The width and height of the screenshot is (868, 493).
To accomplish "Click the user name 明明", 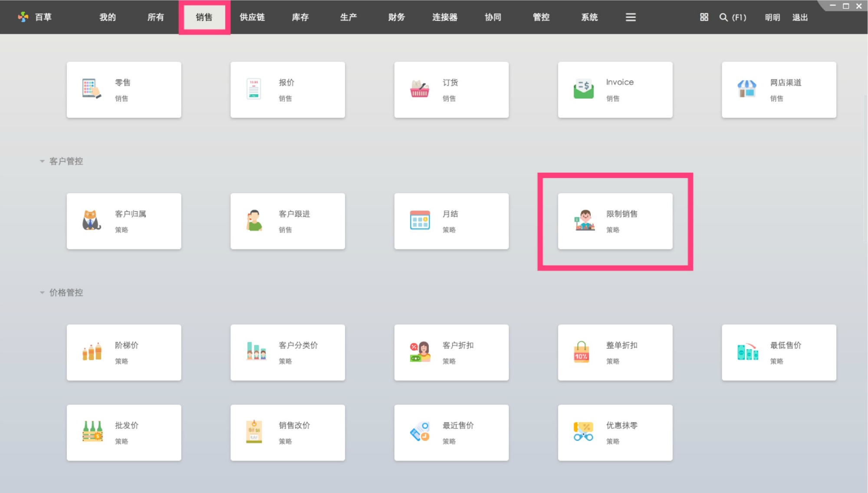I will 772,17.
